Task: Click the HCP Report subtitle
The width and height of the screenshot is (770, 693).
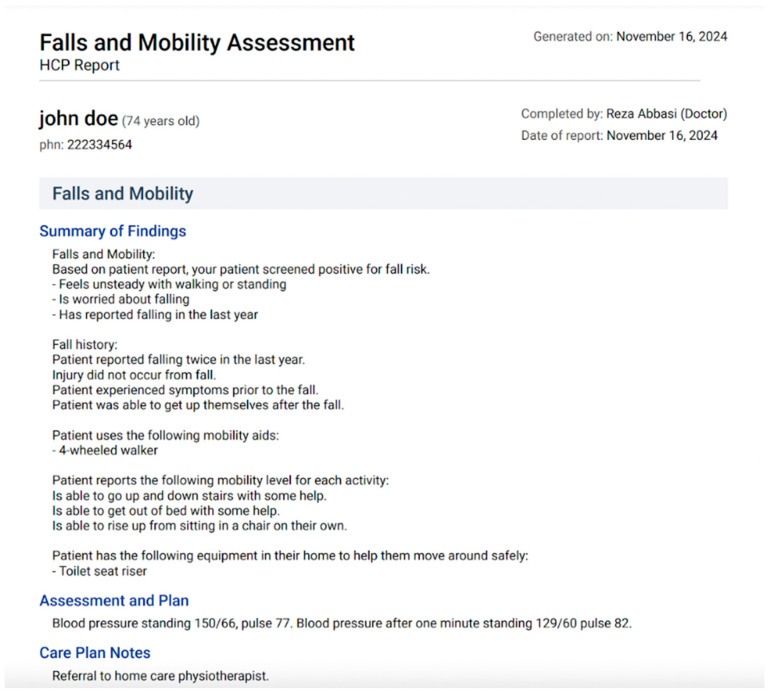Action: tap(79, 64)
